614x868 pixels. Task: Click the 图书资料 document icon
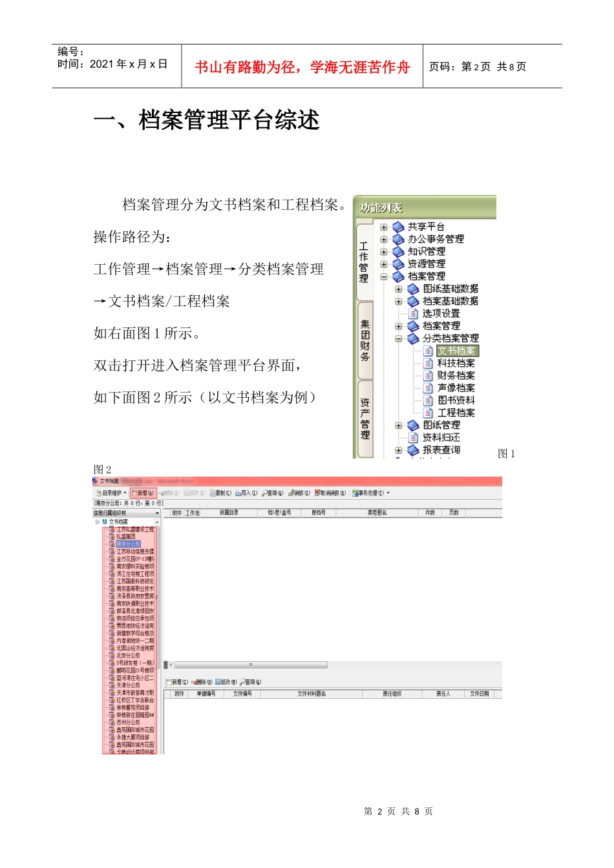coord(429,400)
